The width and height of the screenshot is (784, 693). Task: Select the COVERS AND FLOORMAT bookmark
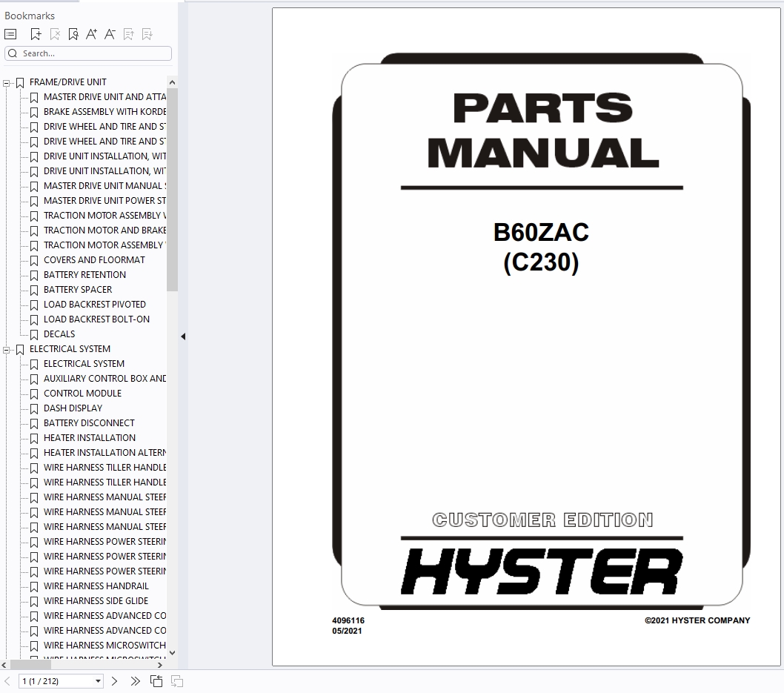94,260
